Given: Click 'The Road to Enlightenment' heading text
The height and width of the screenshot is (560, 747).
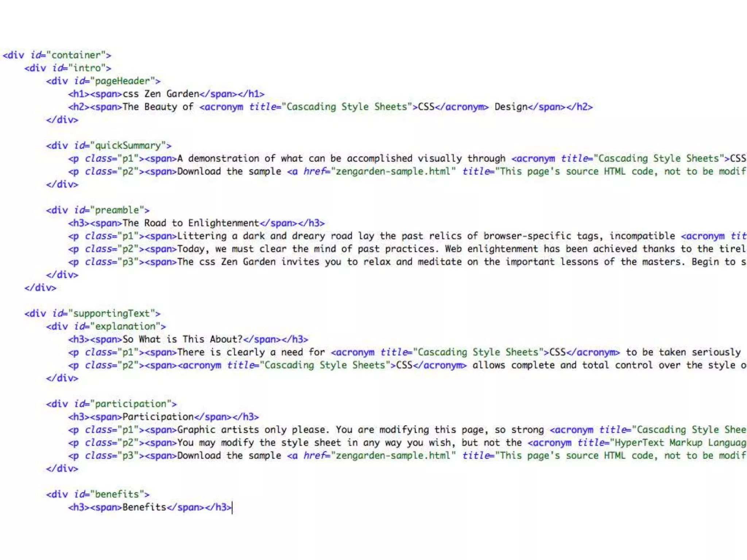Looking at the screenshot, I should pyautogui.click(x=190, y=223).
